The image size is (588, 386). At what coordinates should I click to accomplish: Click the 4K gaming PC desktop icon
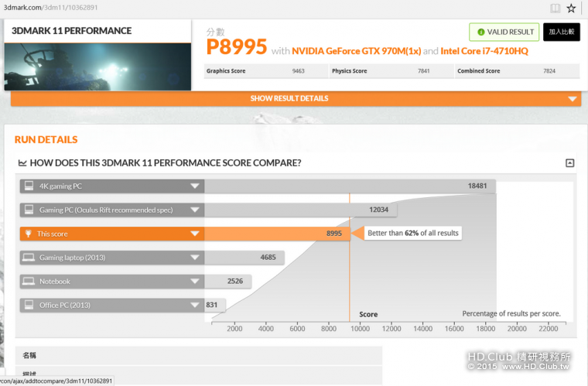coord(29,186)
